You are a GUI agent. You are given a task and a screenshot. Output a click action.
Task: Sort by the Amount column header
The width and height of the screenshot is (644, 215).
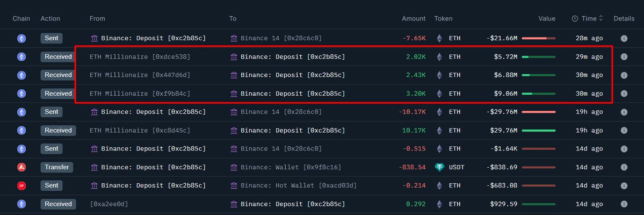click(x=414, y=18)
